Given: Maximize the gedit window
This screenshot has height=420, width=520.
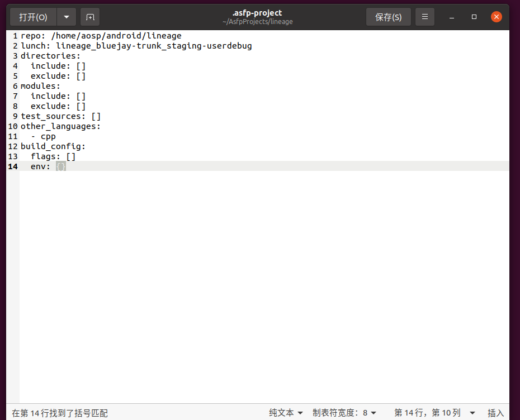Looking at the screenshot, I should tap(474, 17).
